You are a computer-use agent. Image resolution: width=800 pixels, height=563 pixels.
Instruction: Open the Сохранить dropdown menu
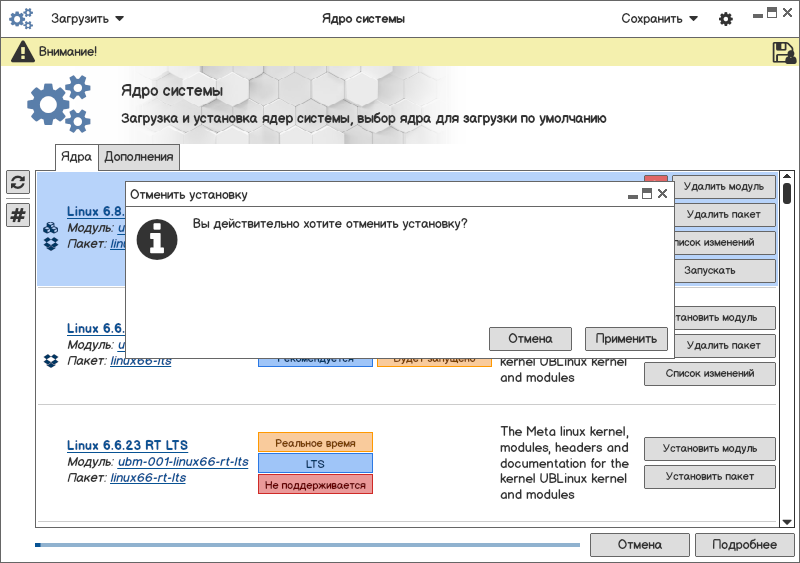point(659,19)
